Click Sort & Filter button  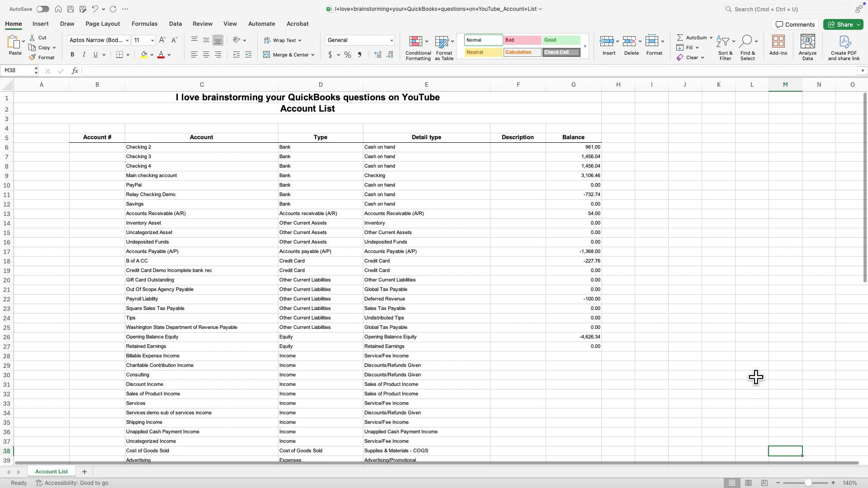725,47
